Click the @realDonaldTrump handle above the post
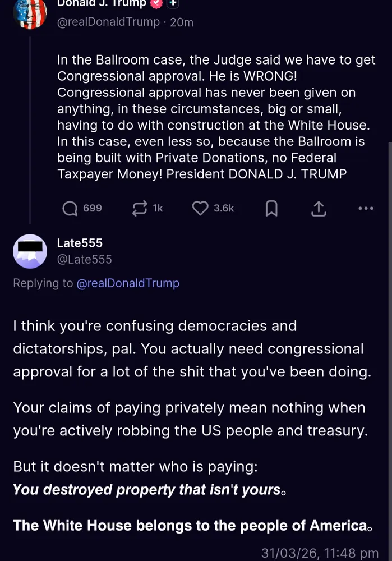392x561 pixels. pos(108,22)
